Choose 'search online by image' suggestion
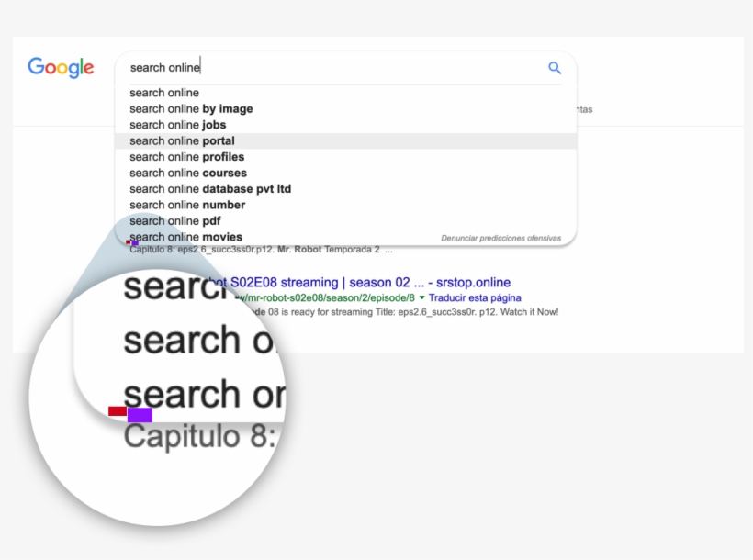The image size is (753, 560). tap(191, 109)
